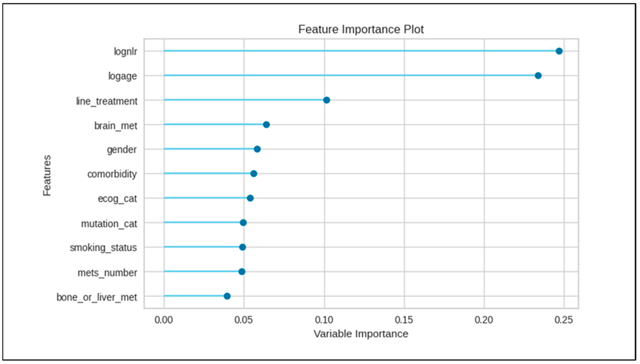Viewport: 640px width, 364px height.
Task: Click the lognlr data point marker
Action: pos(559,51)
